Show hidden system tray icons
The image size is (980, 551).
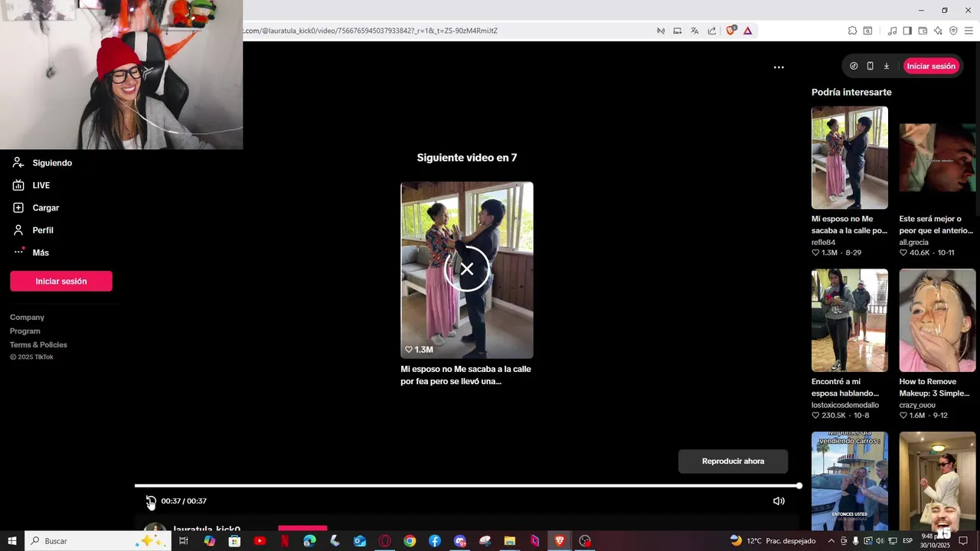(831, 541)
